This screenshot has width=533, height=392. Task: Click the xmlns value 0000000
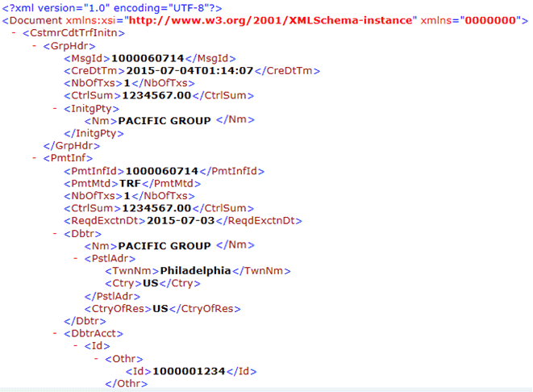487,19
